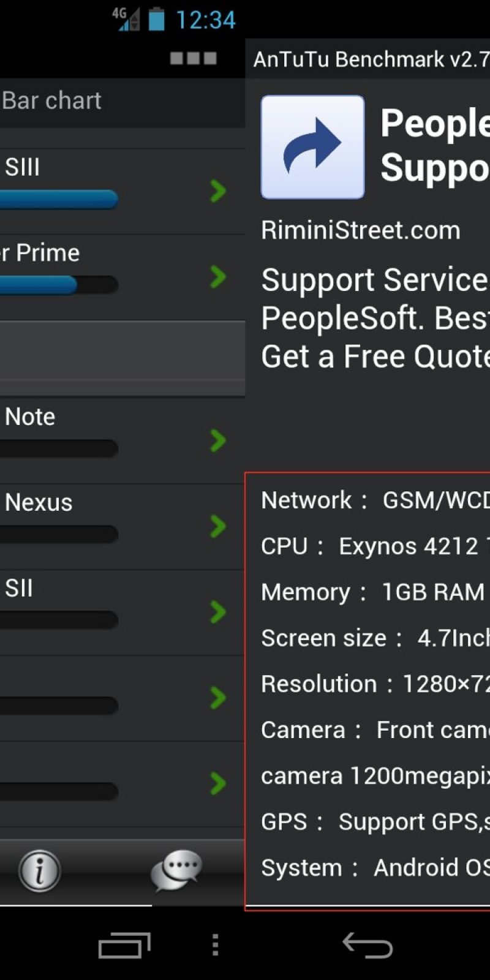Image resolution: width=490 pixels, height=980 pixels.
Task: Tap the blue share arrow ad icon
Action: point(312,147)
